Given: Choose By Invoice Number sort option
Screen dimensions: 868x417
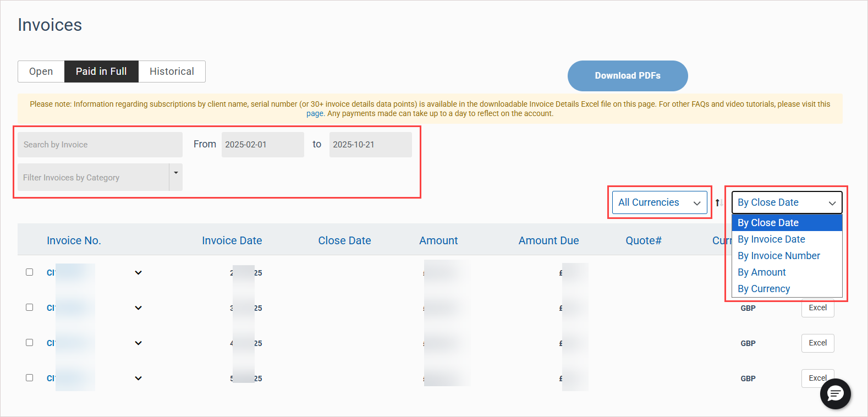Looking at the screenshot, I should [778, 256].
